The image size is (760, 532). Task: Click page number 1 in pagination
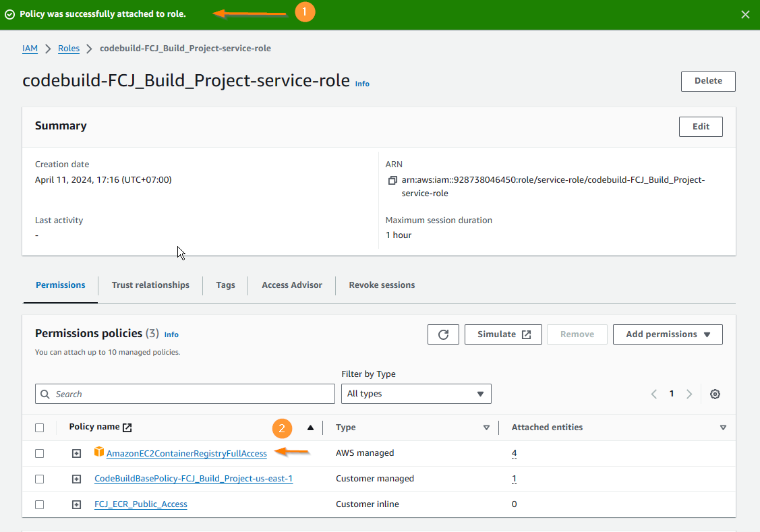pos(671,394)
